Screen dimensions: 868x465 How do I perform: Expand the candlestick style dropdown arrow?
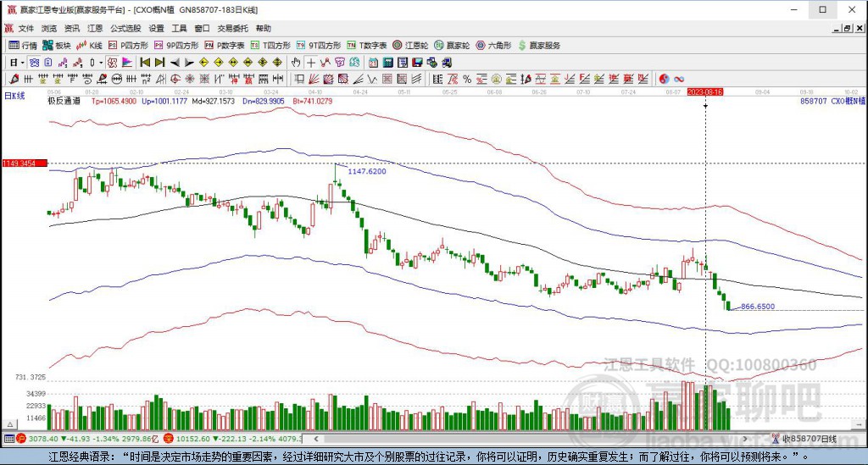[x=101, y=63]
